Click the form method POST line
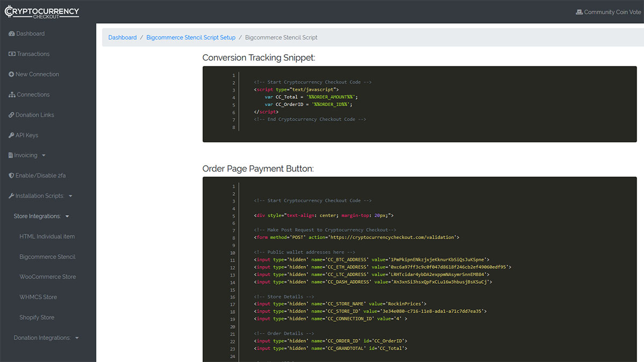 pyautogui.click(x=357, y=238)
